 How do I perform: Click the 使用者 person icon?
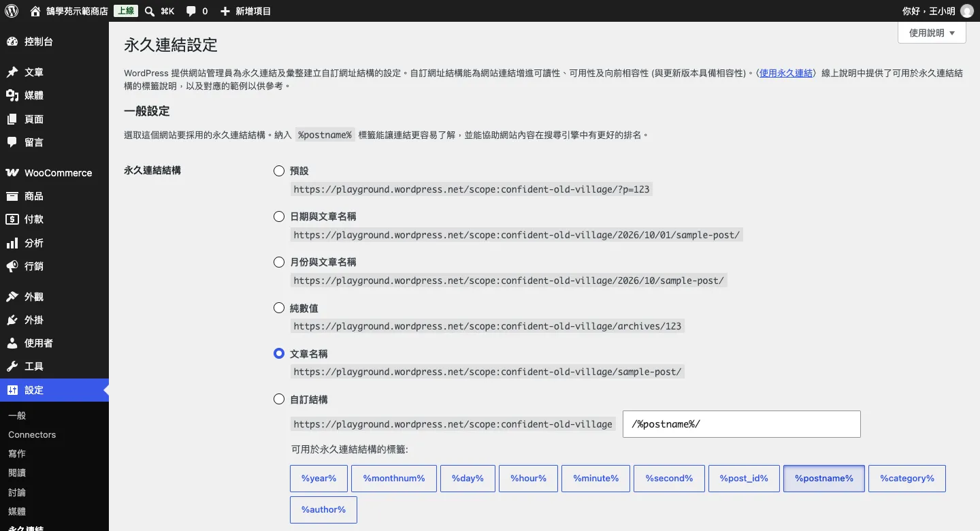(x=12, y=343)
